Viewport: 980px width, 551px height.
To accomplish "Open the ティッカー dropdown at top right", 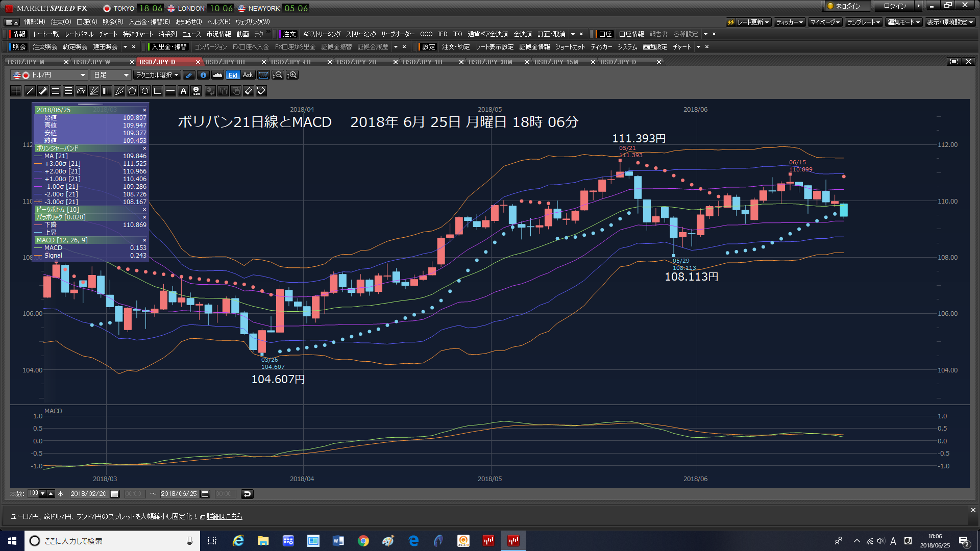I will [790, 22].
